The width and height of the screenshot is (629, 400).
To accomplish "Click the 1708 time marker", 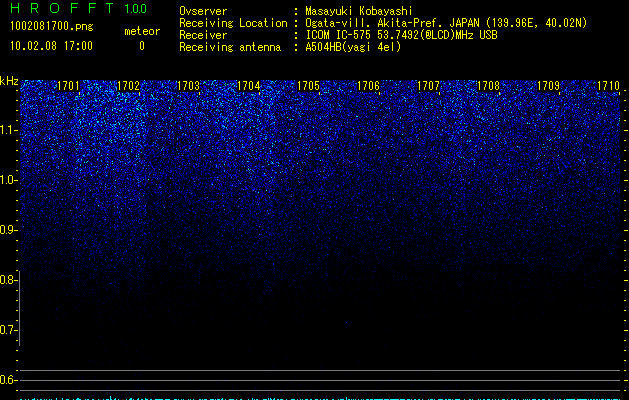I will coord(488,86).
